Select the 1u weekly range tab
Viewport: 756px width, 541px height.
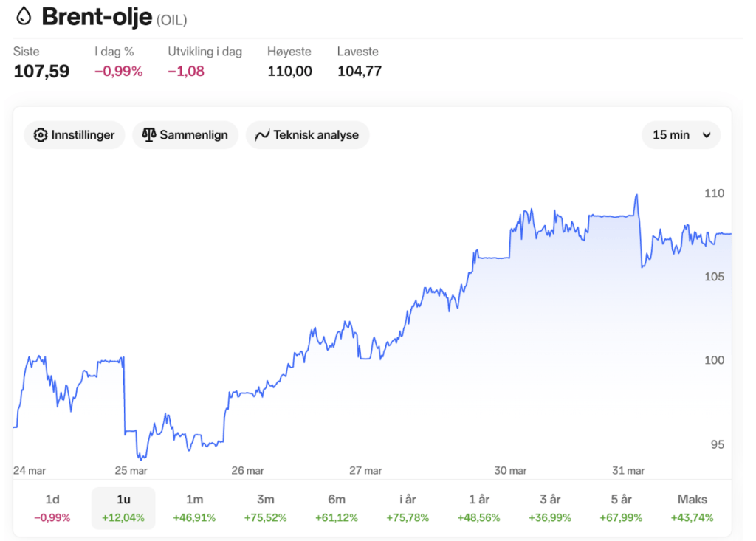[123, 508]
